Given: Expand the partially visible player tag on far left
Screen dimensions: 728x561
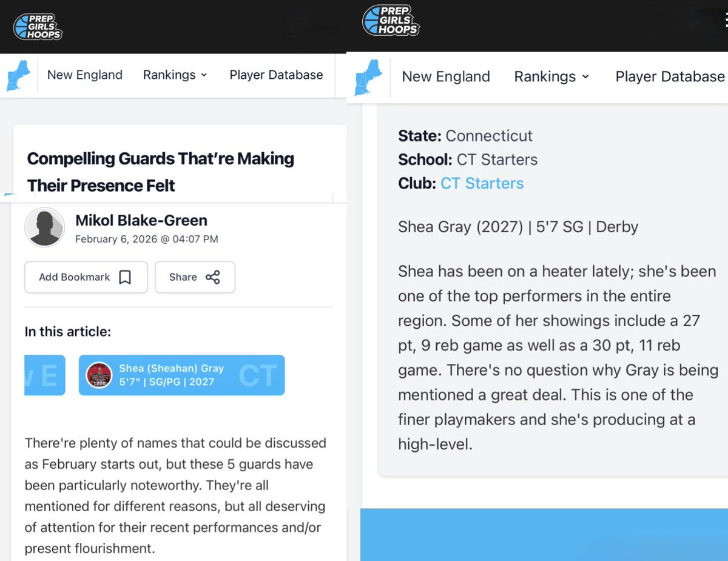Looking at the screenshot, I should click(44, 375).
